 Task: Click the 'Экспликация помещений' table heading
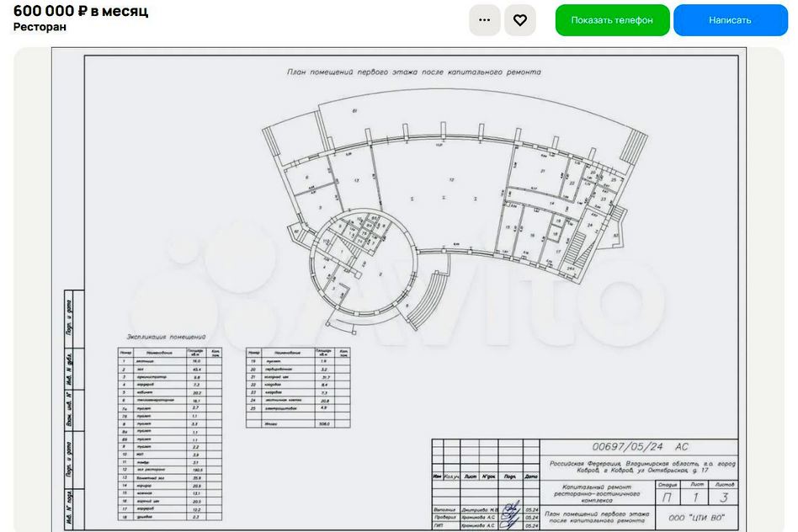click(x=167, y=335)
